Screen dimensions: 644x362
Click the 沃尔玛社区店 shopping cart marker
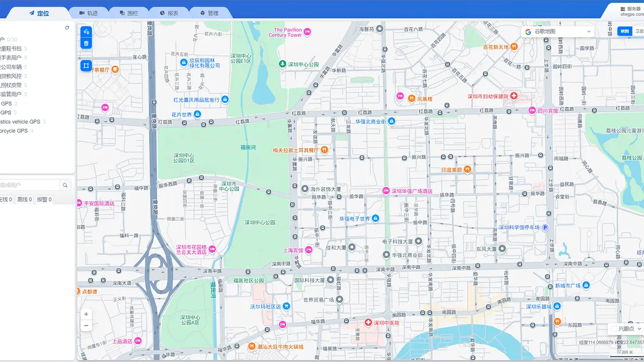(287, 306)
